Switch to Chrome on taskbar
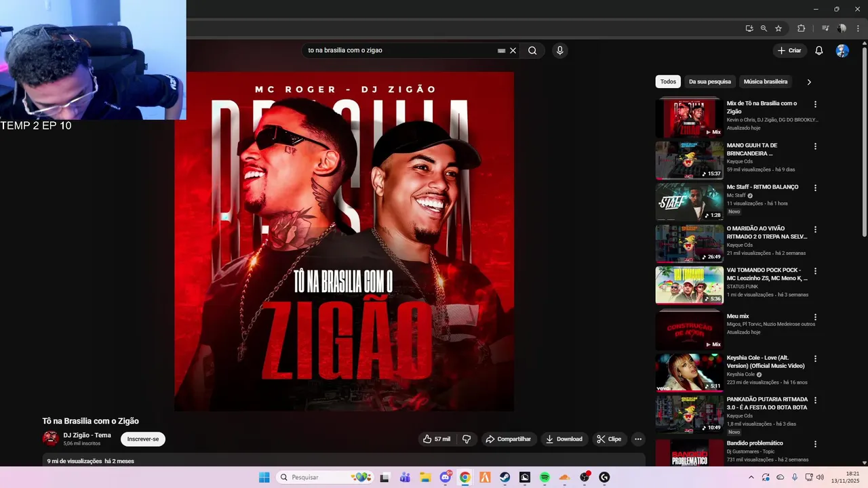This screenshot has height=488, width=868. [465, 477]
